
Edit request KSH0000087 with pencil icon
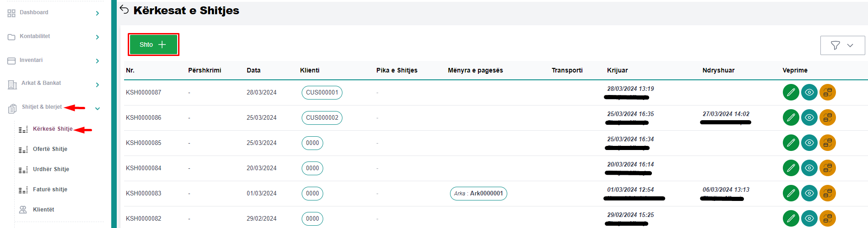point(791,92)
